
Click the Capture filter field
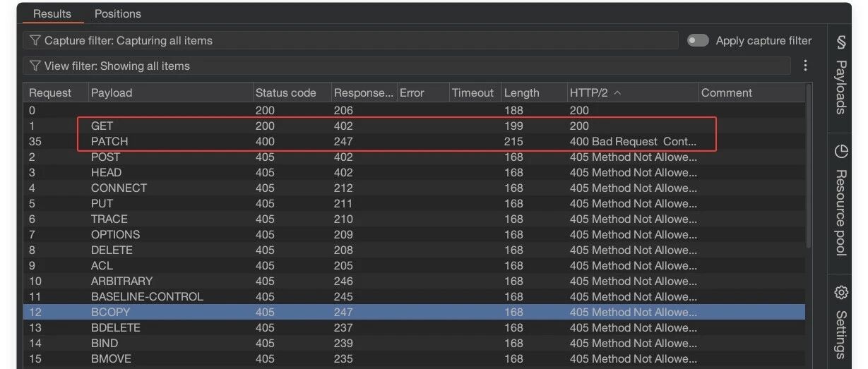tap(351, 41)
